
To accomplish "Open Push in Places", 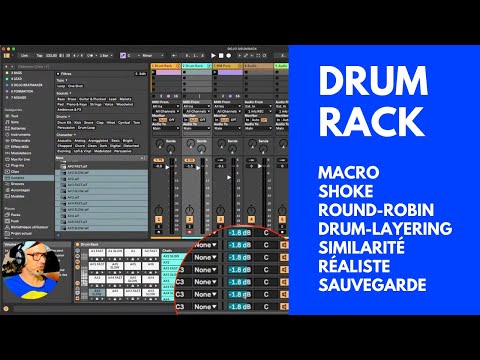I will pos(15,221).
